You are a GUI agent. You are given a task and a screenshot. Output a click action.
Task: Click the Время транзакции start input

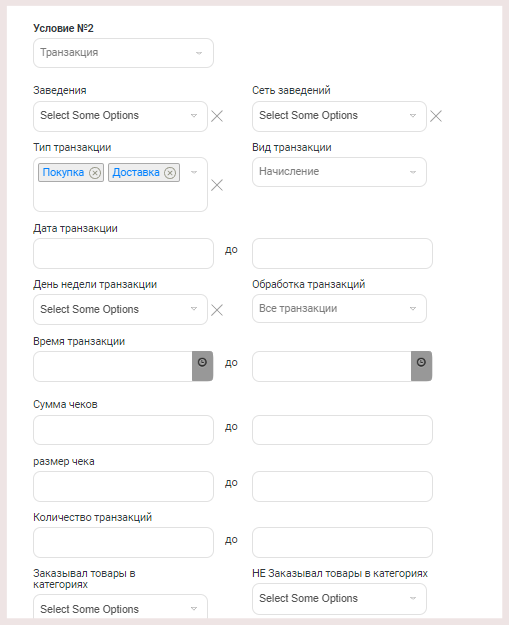point(113,366)
